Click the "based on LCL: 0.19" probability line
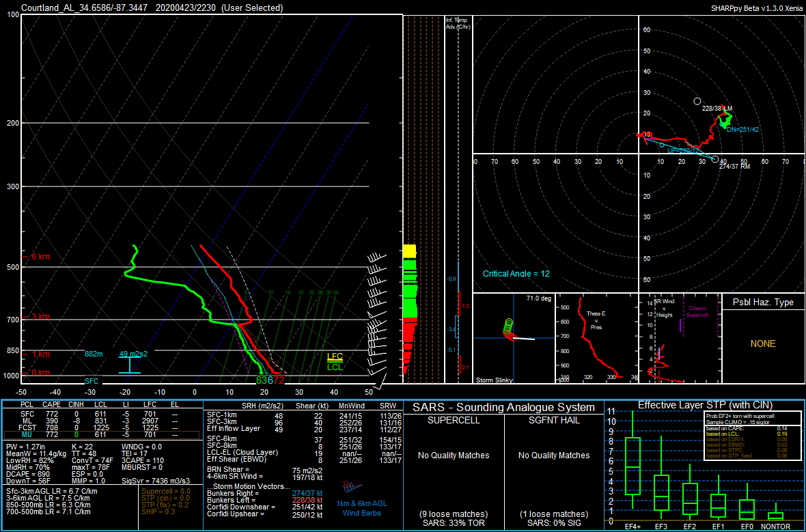 (x=746, y=434)
